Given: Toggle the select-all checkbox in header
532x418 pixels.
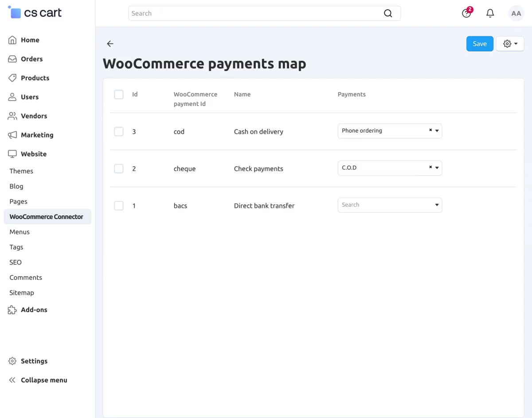Looking at the screenshot, I should click(119, 94).
